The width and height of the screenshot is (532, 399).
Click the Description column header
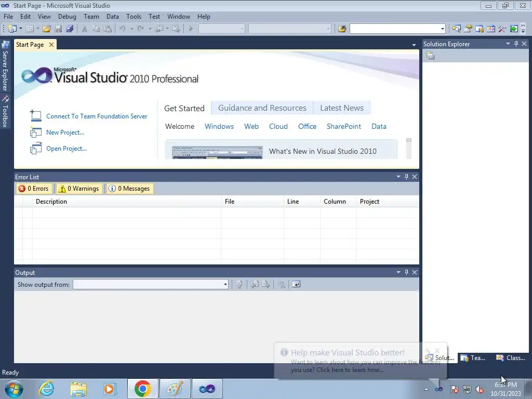[127, 202]
